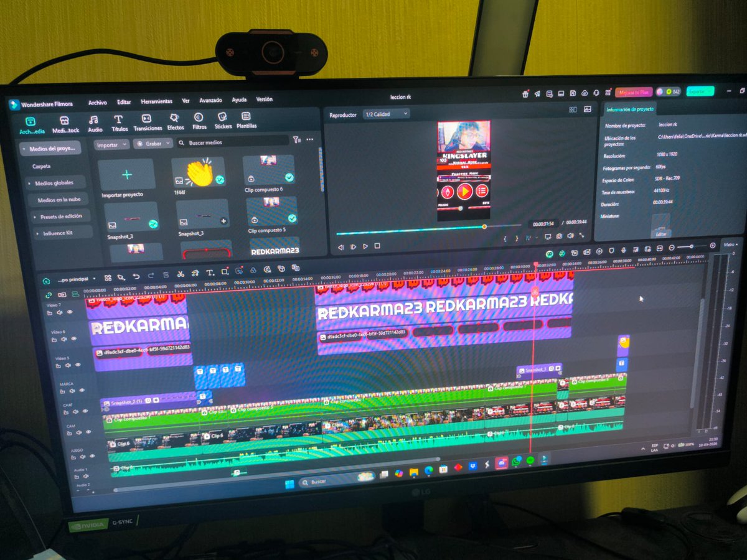Image resolution: width=747 pixels, height=560 pixels.
Task: Open the Archivo menu
Action: point(98,102)
